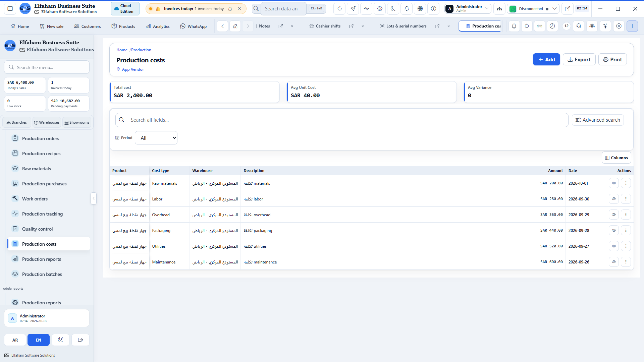Image resolution: width=644 pixels, height=362 pixels.
Task: Click the Export button
Action: tap(579, 59)
